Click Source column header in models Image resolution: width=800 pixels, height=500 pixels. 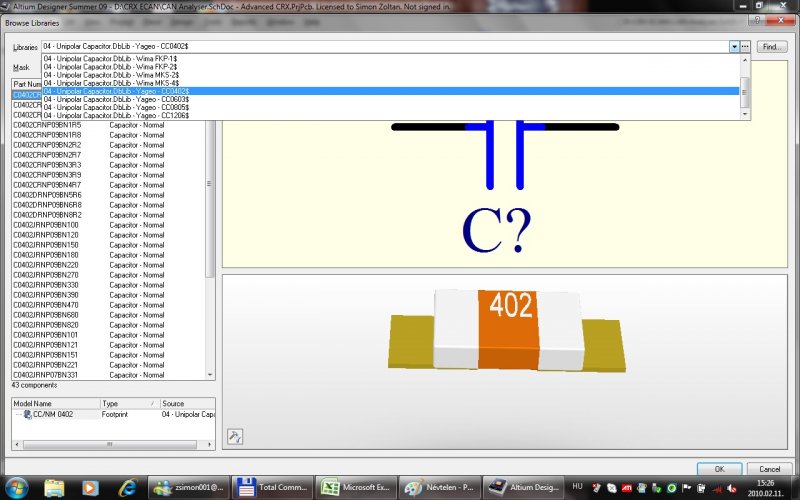pyautogui.click(x=187, y=404)
